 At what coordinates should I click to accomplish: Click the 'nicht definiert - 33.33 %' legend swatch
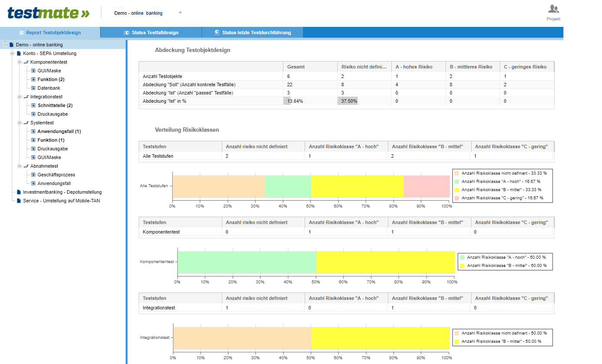pyautogui.click(x=456, y=173)
